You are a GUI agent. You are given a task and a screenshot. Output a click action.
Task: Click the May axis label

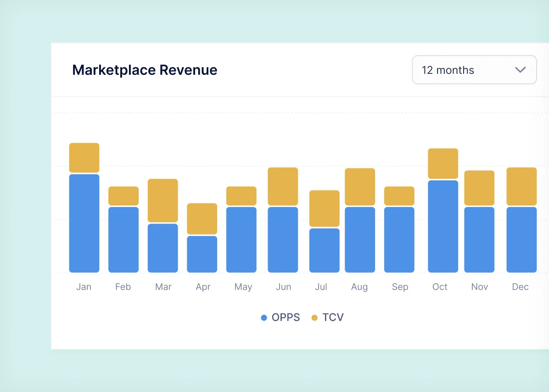tap(243, 287)
